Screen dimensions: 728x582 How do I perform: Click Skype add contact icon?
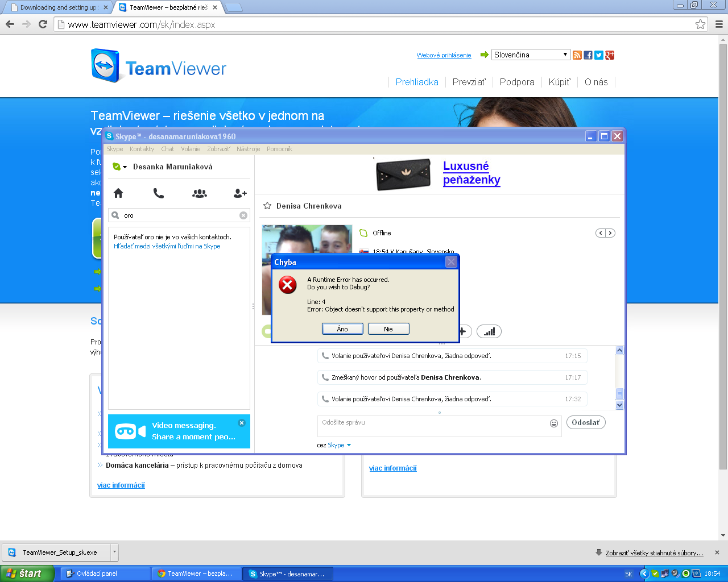pos(240,193)
